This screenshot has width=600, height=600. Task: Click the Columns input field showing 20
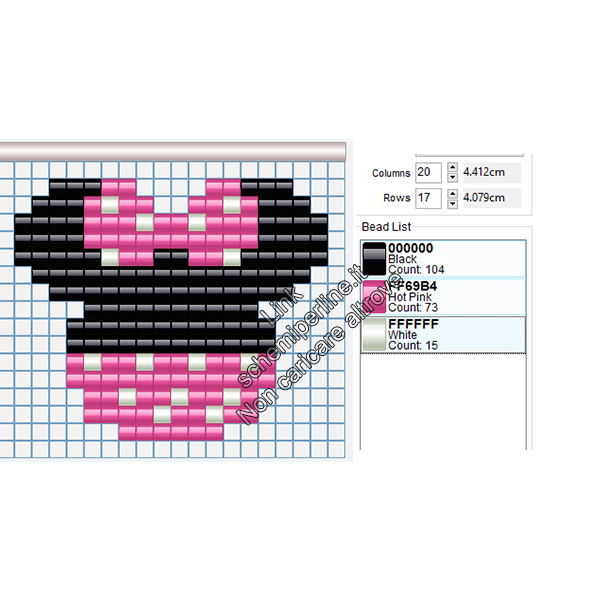(x=428, y=173)
